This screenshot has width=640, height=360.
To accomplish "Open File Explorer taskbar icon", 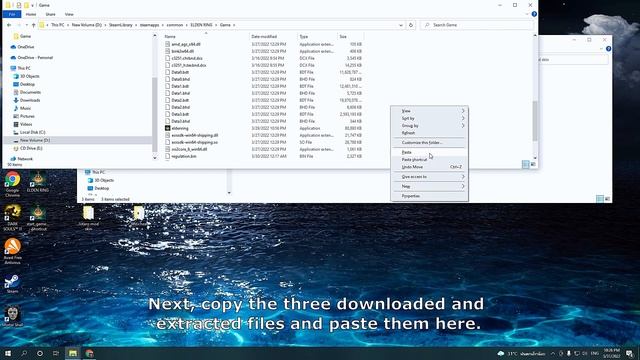I will point(73,353).
